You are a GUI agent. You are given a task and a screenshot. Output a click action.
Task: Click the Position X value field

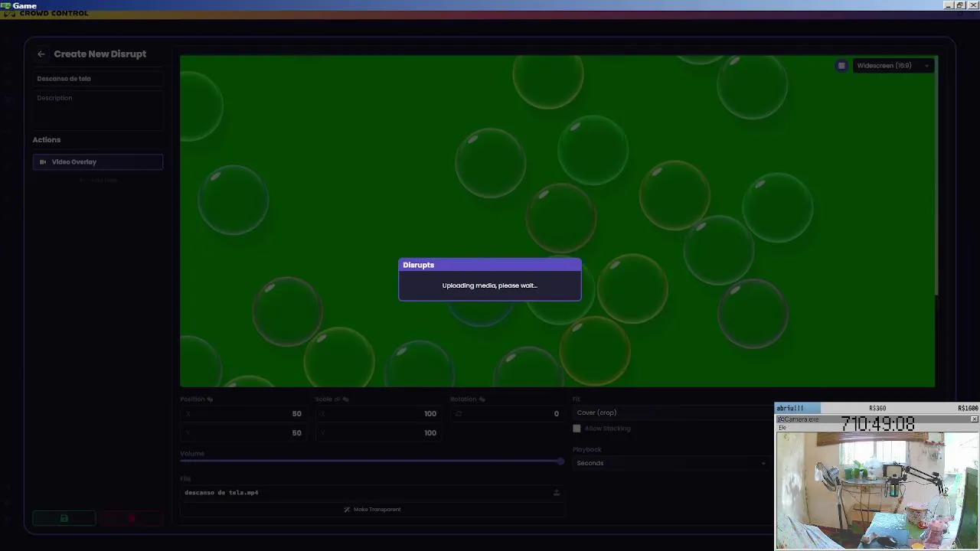(243, 414)
